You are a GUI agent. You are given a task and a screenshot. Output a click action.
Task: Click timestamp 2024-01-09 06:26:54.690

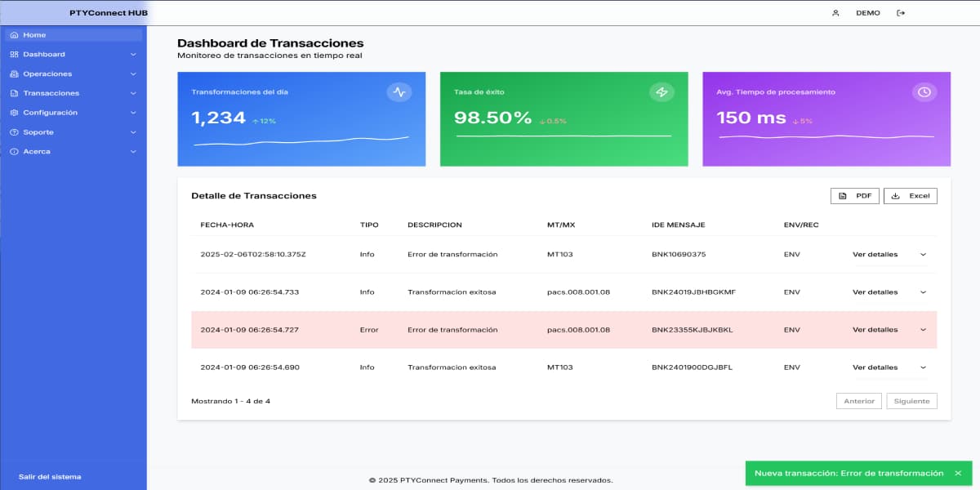click(x=250, y=367)
